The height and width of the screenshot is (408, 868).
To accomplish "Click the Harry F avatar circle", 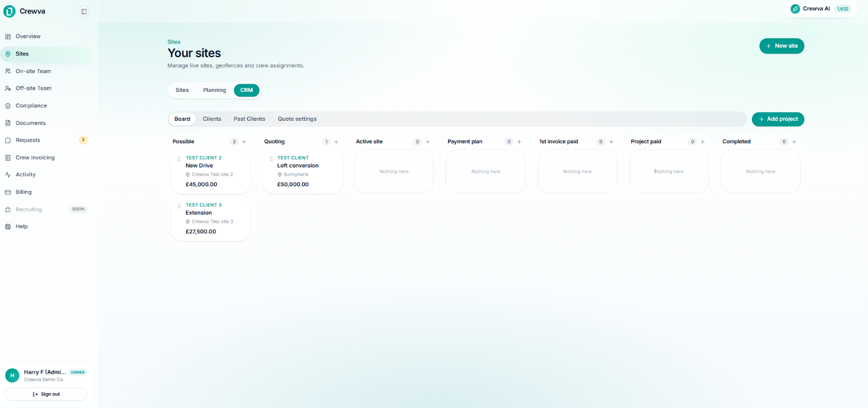I will pyautogui.click(x=12, y=376).
